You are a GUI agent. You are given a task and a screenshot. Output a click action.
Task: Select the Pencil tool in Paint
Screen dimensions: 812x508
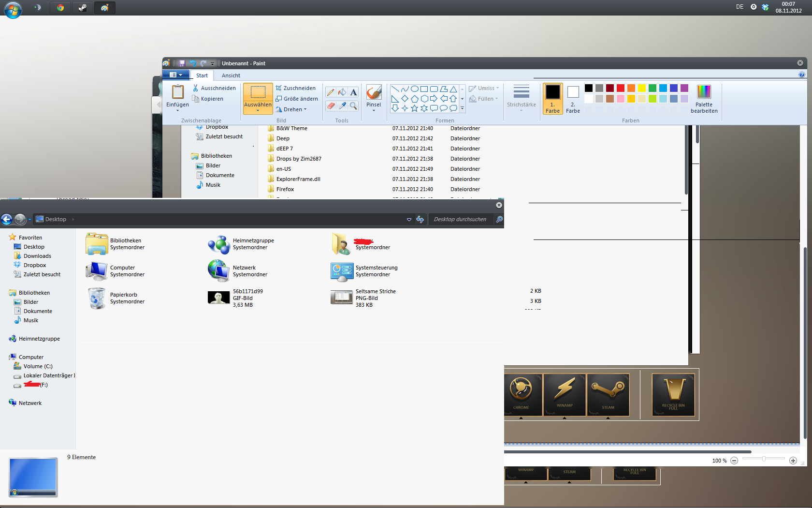tap(331, 92)
